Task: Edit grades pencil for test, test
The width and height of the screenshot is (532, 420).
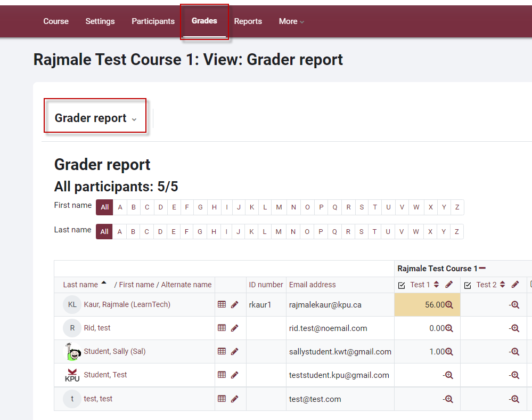Action: 234,399
